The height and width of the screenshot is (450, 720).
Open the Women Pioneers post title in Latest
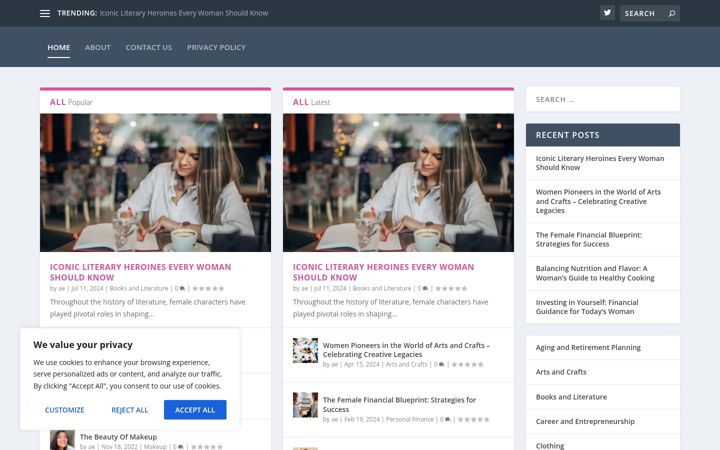click(406, 350)
